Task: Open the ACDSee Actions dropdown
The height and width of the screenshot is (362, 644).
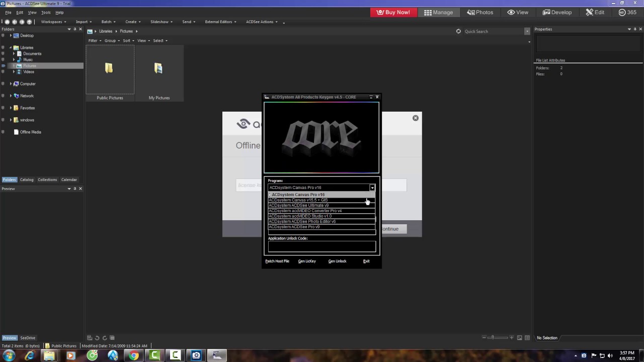Action: (262, 22)
